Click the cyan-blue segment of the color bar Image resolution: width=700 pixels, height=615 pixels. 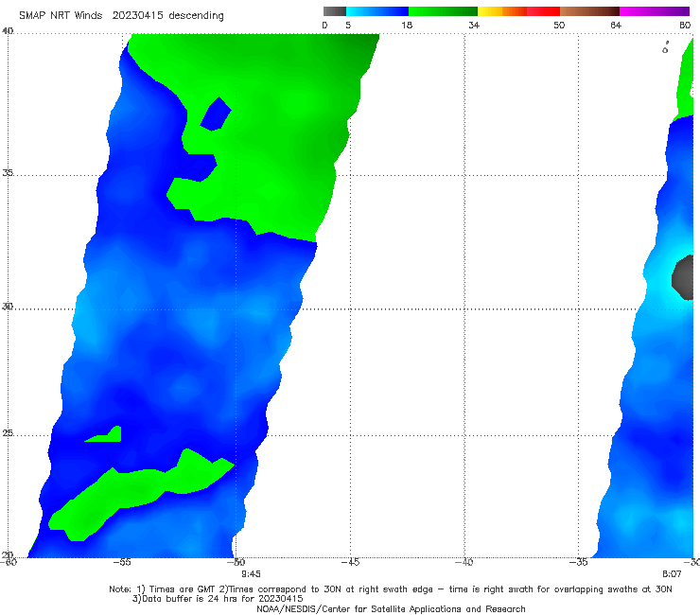pyautogui.click(x=377, y=11)
